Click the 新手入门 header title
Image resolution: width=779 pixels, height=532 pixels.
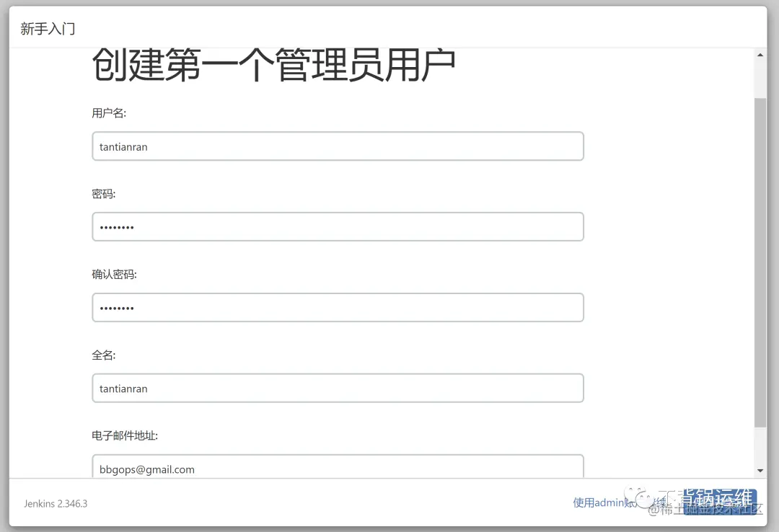point(46,27)
